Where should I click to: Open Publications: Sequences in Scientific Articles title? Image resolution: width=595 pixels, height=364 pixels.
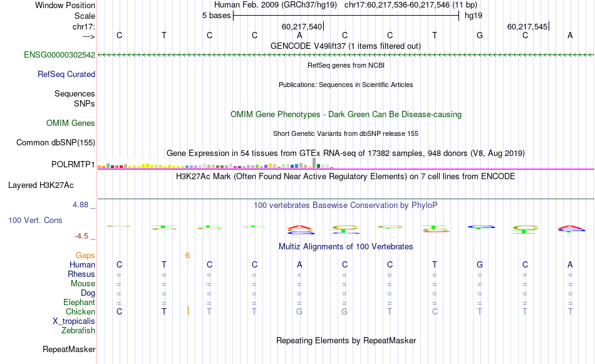click(x=346, y=85)
